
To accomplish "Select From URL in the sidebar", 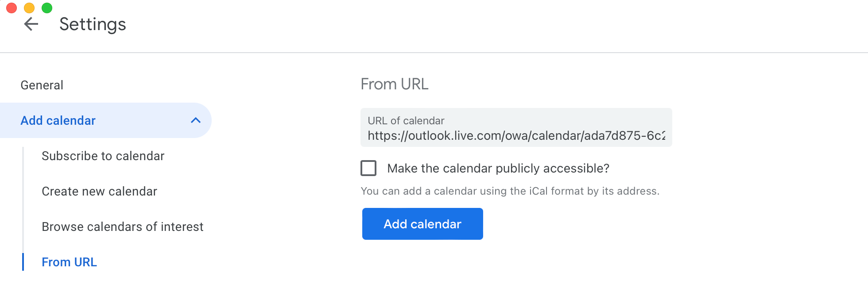I will 69,262.
